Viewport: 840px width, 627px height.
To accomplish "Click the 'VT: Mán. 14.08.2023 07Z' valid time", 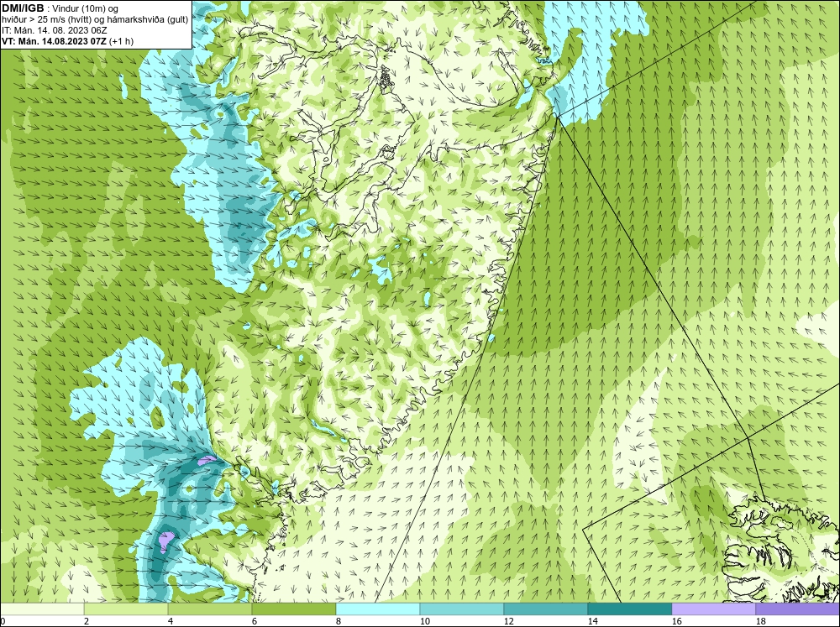I will tap(54, 41).
